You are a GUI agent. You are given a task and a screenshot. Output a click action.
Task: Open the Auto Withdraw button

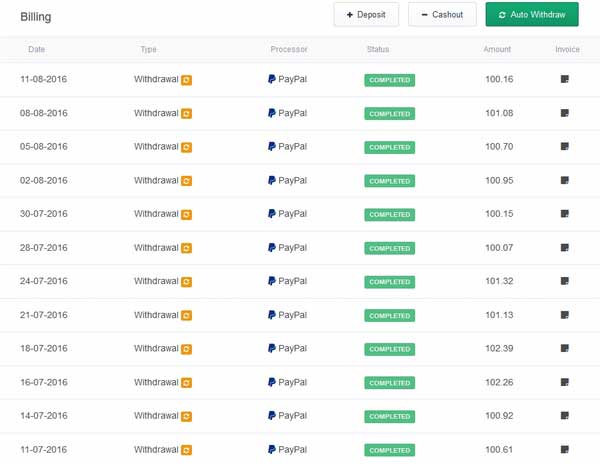(x=532, y=15)
